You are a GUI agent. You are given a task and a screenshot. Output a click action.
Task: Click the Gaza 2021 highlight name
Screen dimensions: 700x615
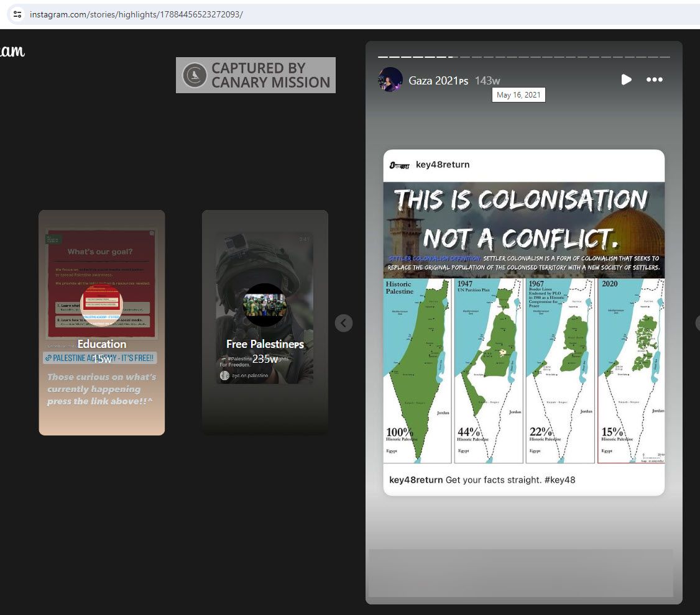(438, 81)
